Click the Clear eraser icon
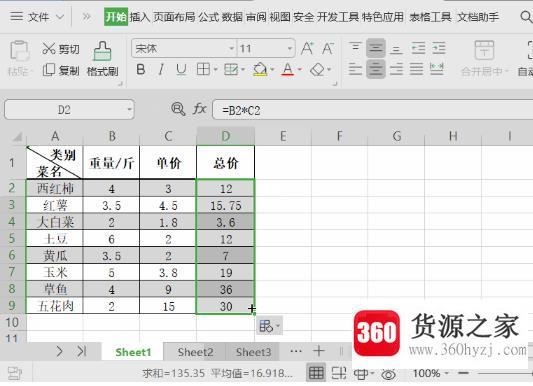The image size is (533, 386). 317,70
